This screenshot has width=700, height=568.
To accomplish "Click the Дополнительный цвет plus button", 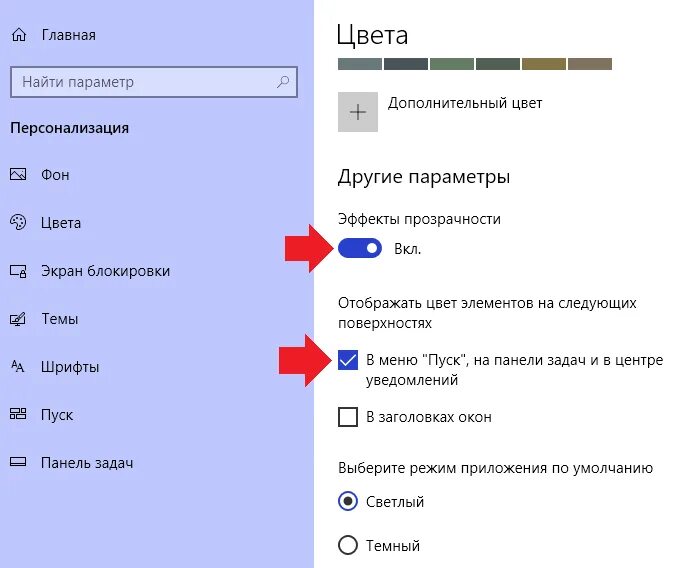I will pos(358,112).
